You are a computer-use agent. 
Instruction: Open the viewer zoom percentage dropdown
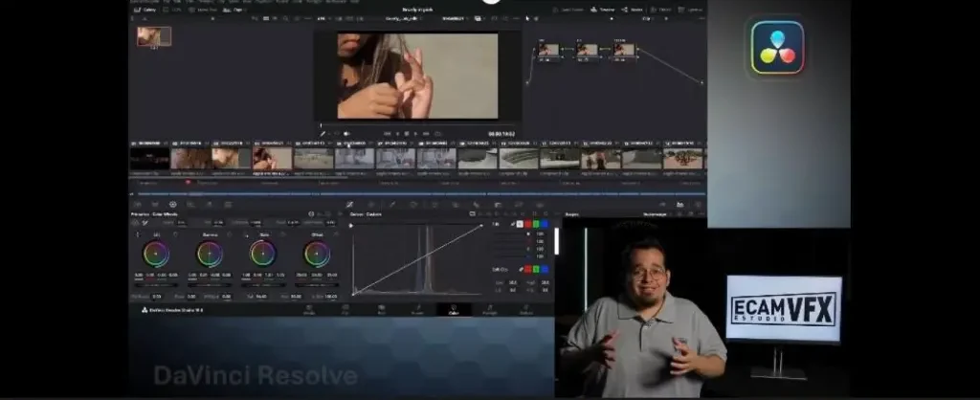pos(323,18)
